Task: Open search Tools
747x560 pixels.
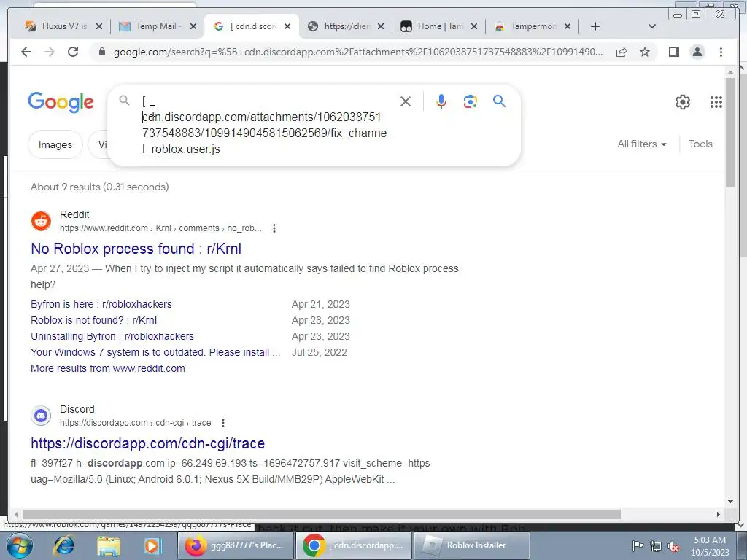Action: point(700,144)
